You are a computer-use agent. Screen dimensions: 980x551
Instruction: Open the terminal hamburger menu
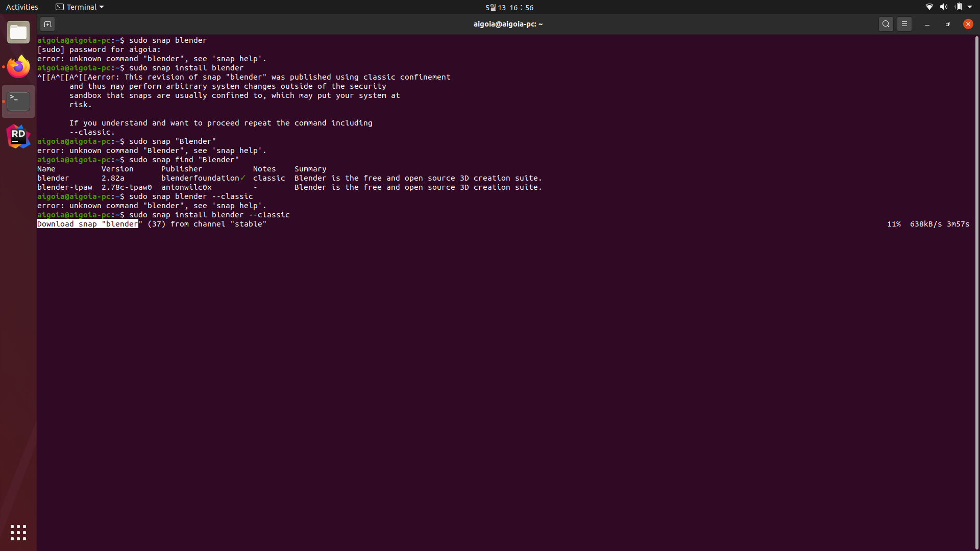(904, 24)
